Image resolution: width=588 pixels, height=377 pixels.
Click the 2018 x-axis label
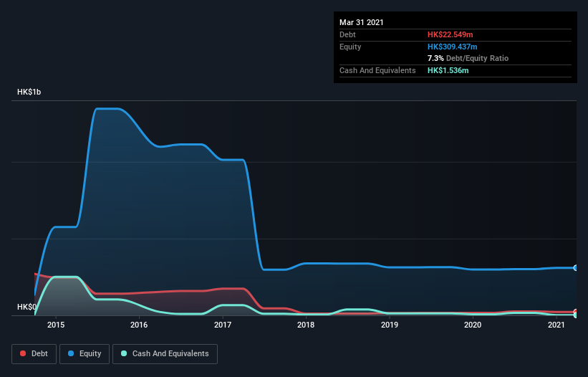306,325
